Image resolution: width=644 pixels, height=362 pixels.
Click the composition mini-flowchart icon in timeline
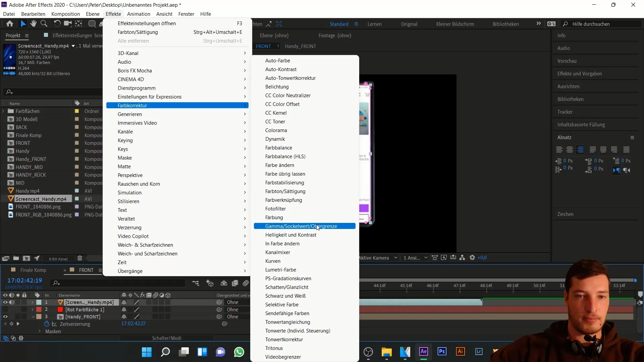[196, 283]
